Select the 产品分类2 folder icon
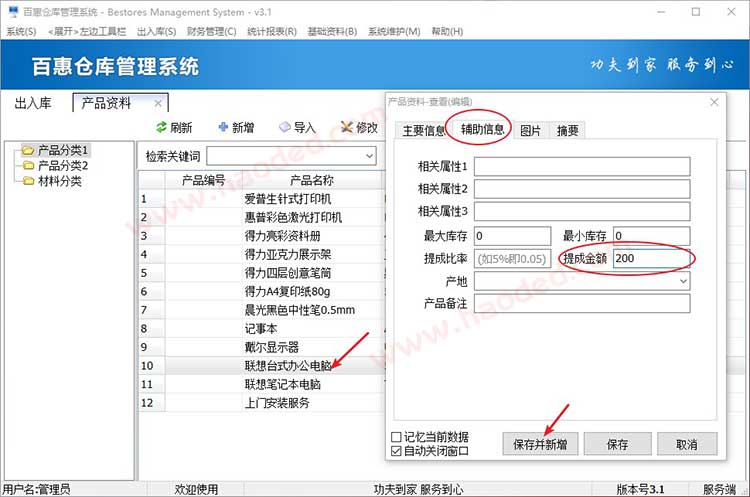Viewport: 750px width, 497px height. pyautogui.click(x=28, y=165)
